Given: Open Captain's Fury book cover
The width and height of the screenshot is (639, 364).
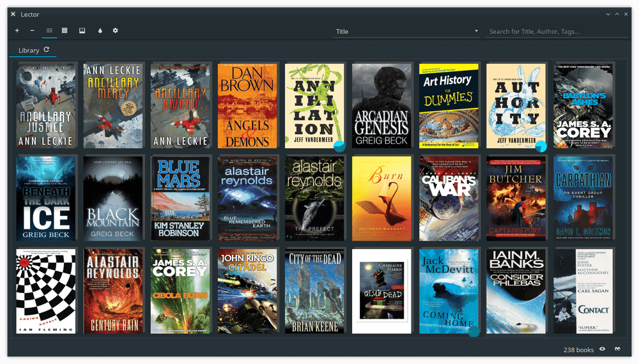Looking at the screenshot, I should (516, 199).
